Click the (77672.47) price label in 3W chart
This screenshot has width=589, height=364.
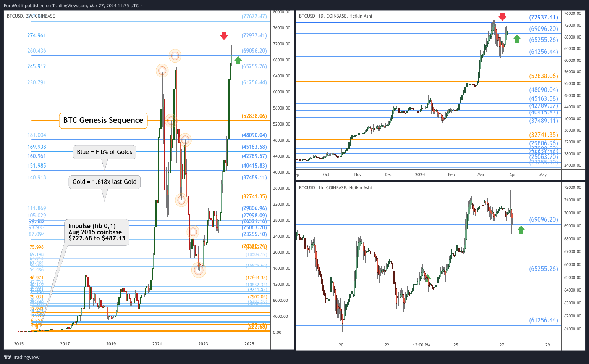pos(254,16)
